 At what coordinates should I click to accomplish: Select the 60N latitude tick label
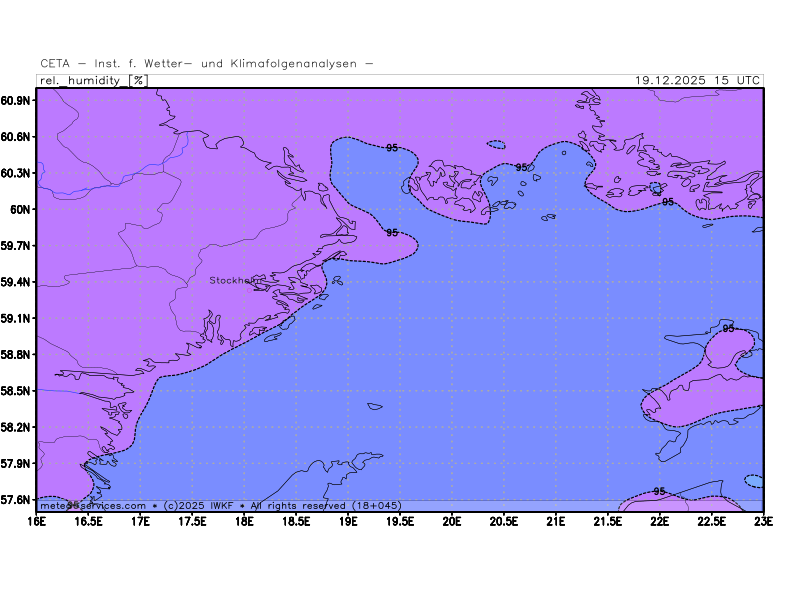pos(24,209)
